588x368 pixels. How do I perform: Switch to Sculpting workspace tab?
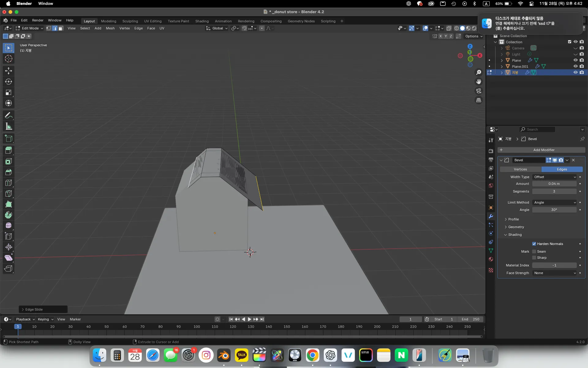tap(130, 21)
